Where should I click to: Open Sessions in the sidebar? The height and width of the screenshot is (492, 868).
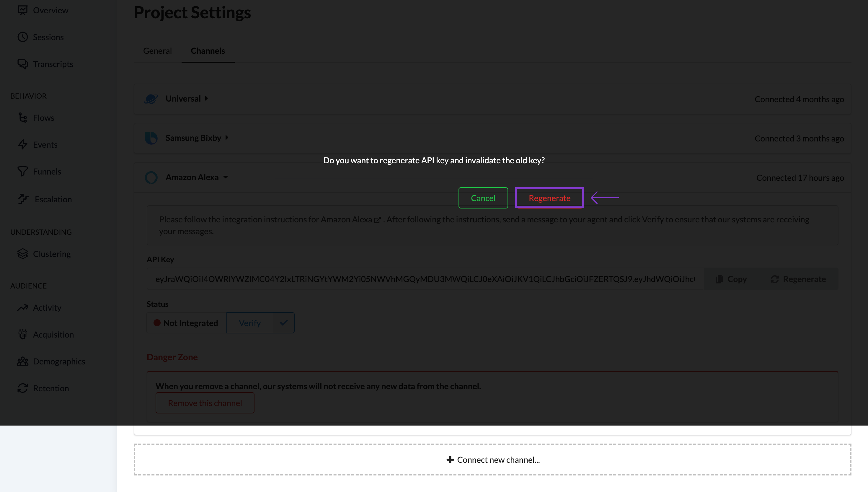pyautogui.click(x=48, y=37)
